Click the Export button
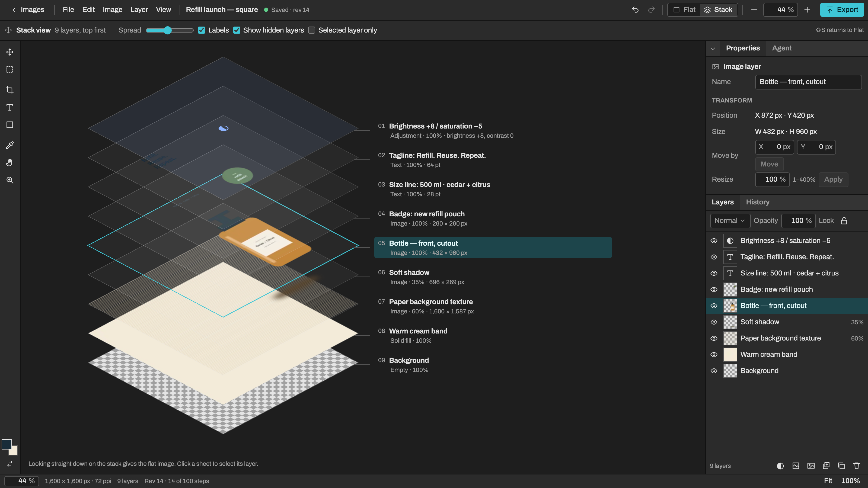This screenshot has height=488, width=868. (842, 10)
